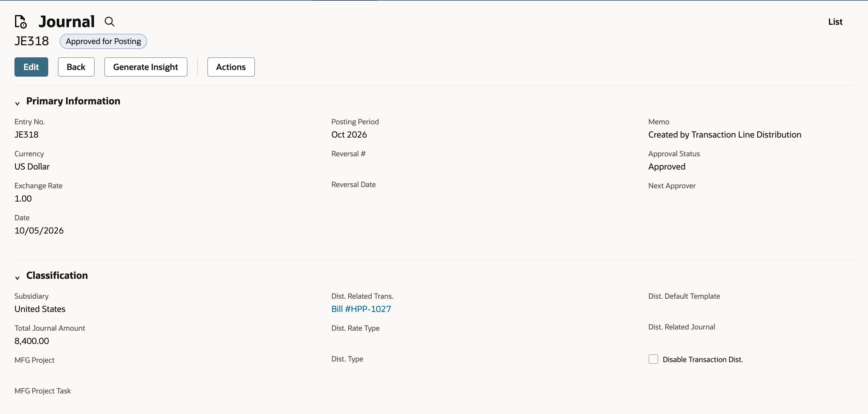Select the JE318 heading text
Screen dimensions: 868x414
click(32, 41)
